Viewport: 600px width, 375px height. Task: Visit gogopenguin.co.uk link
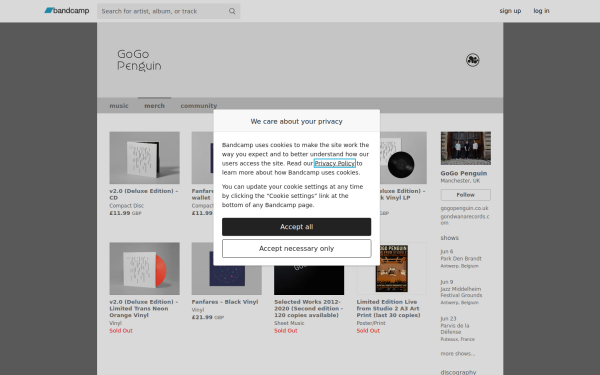pos(464,208)
